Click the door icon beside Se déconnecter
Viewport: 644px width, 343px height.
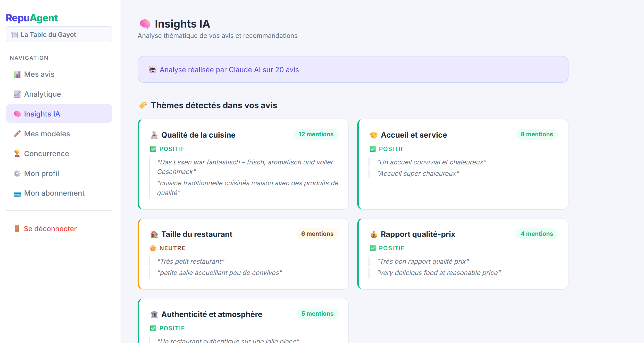click(17, 229)
